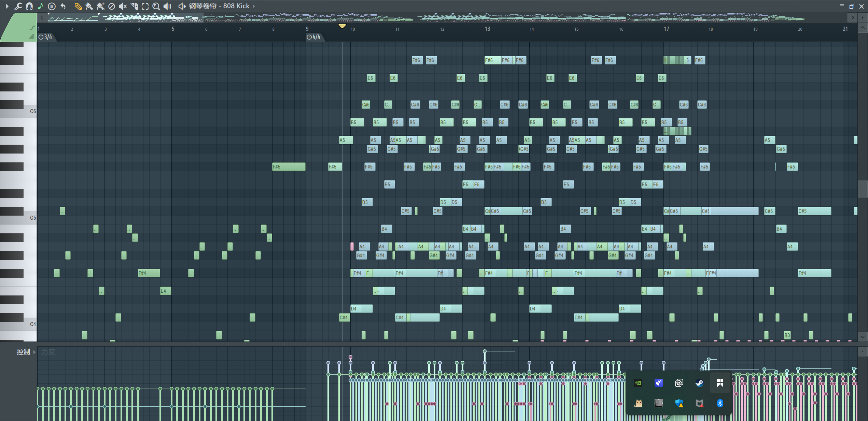Click the speaker icon before the title
The width and height of the screenshot is (868, 421).
(x=182, y=6)
